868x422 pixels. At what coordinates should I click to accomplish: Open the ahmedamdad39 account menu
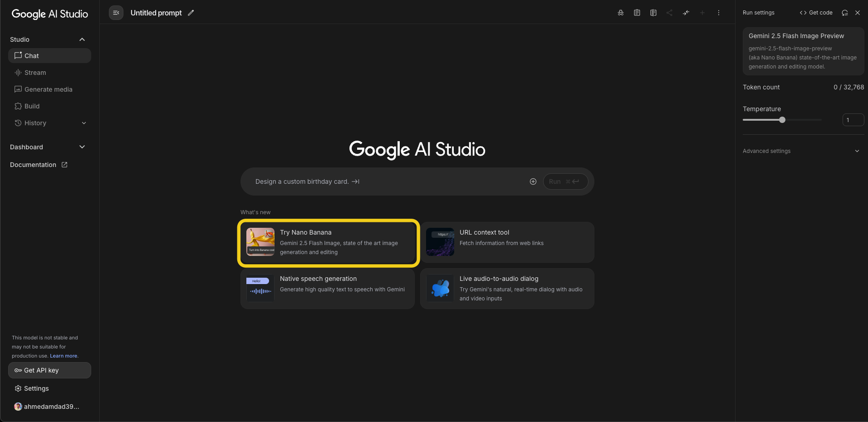coord(49,407)
